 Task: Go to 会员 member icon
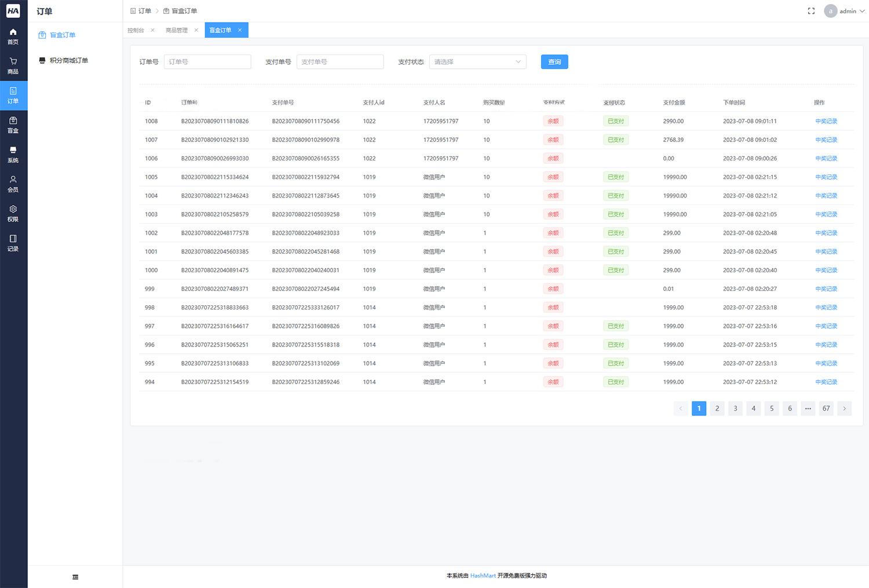[13, 184]
